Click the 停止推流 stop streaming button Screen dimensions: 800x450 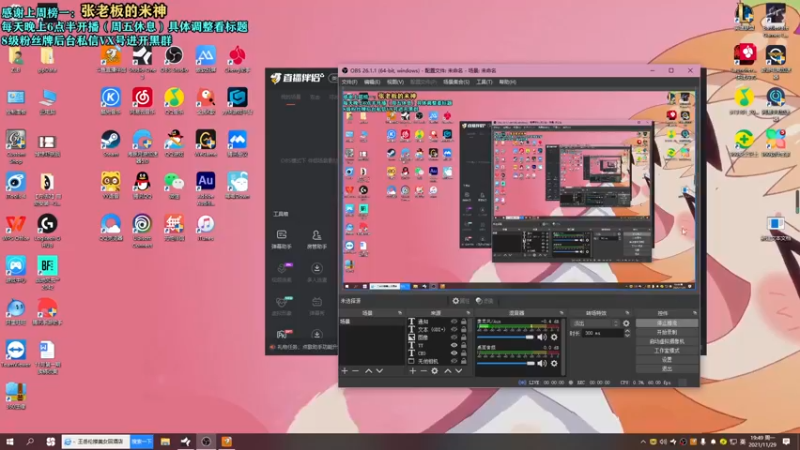(x=667, y=323)
